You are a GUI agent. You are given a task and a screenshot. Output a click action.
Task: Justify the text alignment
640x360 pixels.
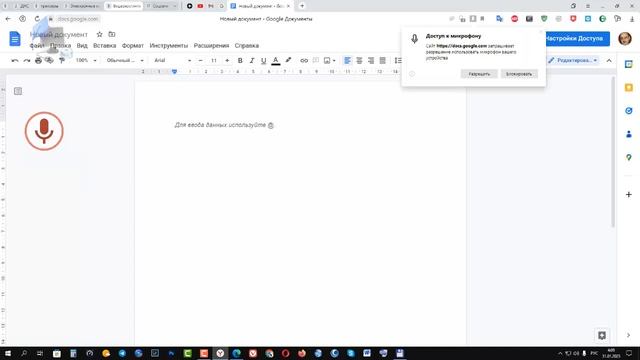382,60
